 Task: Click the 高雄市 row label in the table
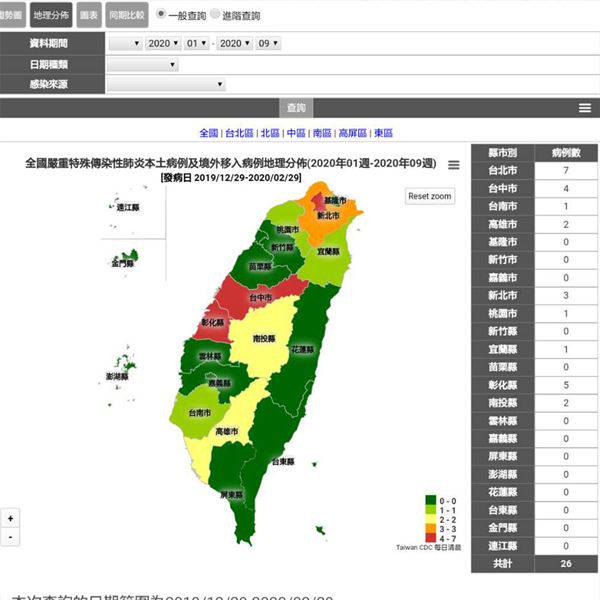[x=502, y=224]
